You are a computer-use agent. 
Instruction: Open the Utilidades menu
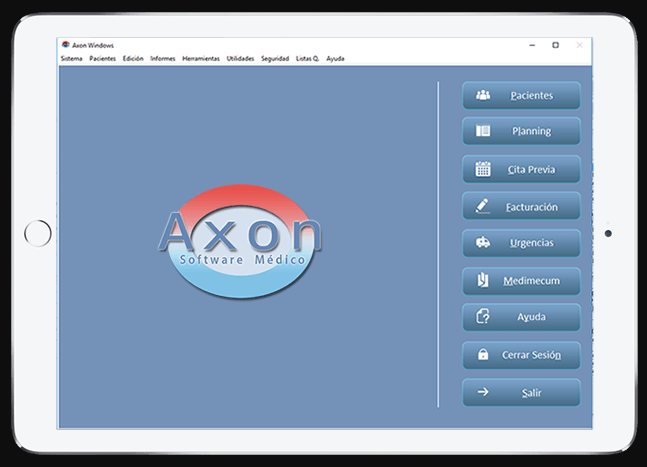click(240, 59)
